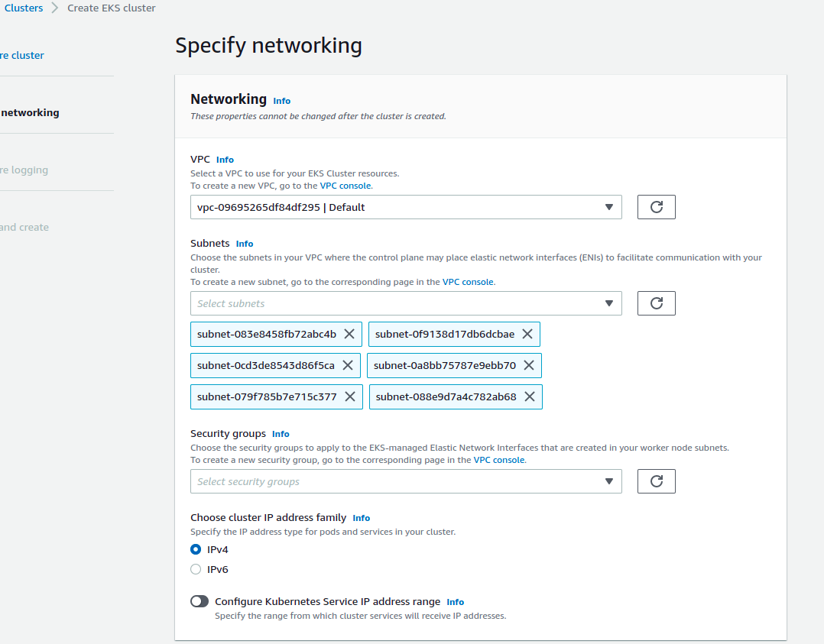Refresh the VPC list

656,206
